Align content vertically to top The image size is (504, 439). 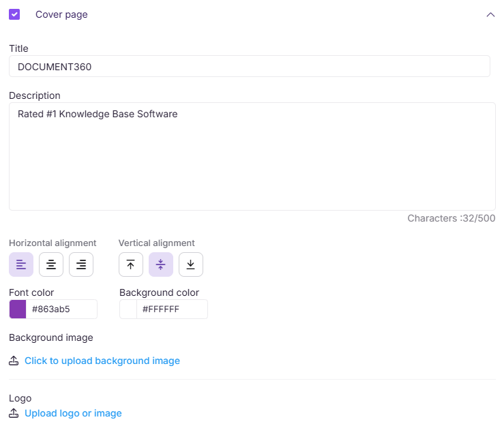(x=131, y=264)
